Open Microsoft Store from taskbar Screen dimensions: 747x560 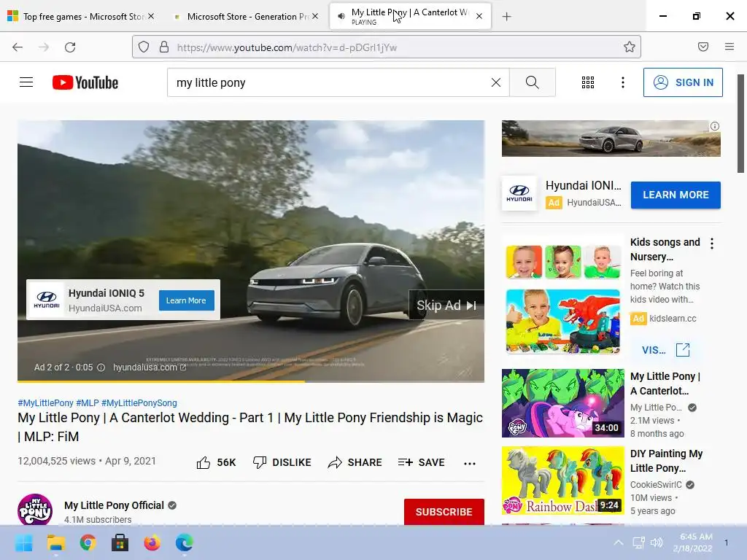(120, 542)
